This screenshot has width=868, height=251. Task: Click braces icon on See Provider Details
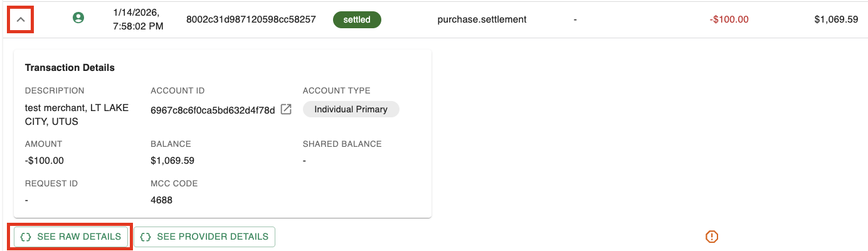tap(146, 237)
